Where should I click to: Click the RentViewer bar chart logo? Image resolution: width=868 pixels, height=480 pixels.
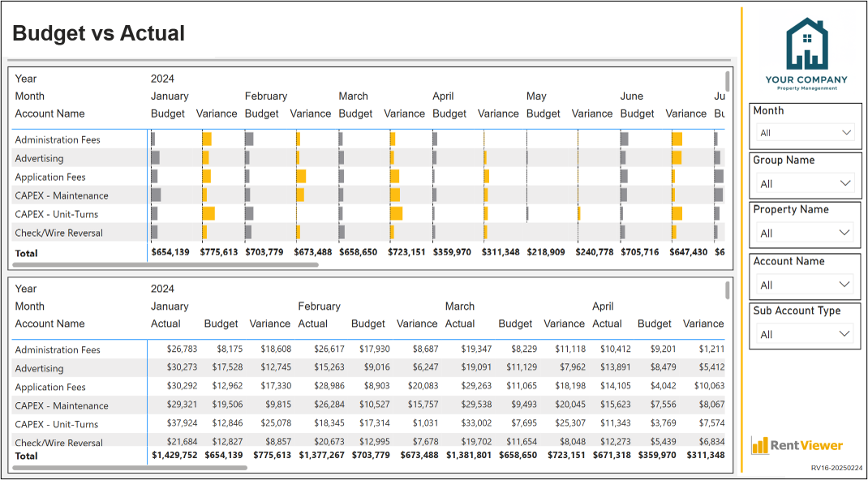(797, 445)
